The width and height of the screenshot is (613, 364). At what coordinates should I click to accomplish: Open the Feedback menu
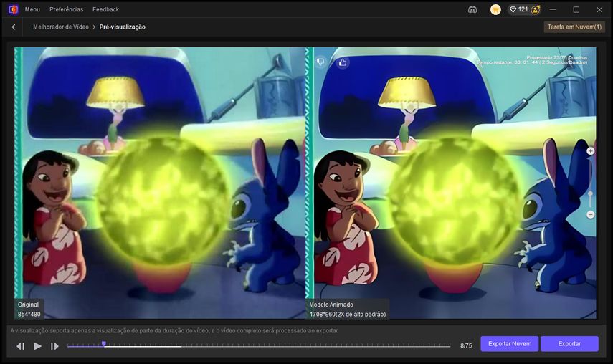[x=105, y=9]
